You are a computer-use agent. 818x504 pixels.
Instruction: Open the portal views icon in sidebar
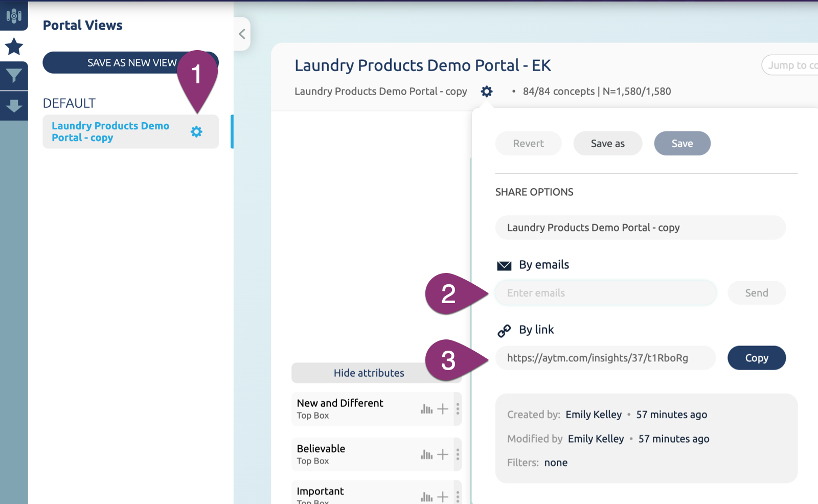click(14, 15)
